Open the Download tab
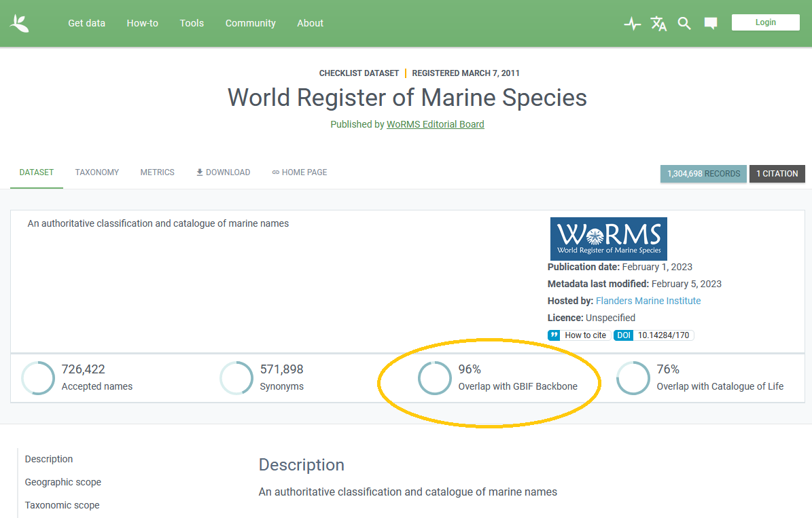Viewport: 812px width, 518px height. 223,172
